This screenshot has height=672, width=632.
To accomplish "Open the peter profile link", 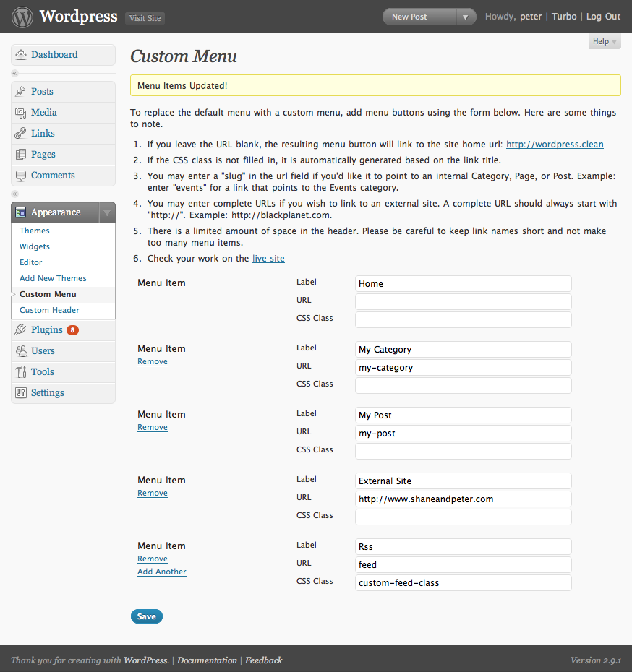I will 531,17.
